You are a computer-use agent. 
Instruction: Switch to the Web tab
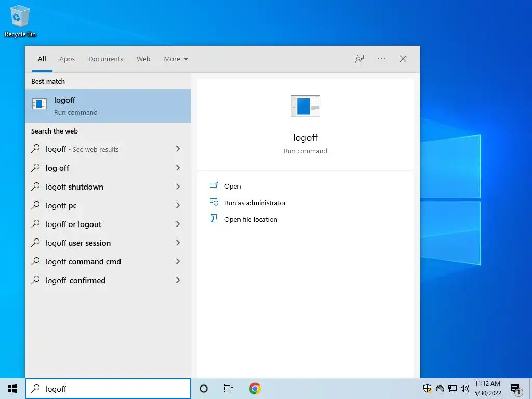click(143, 59)
